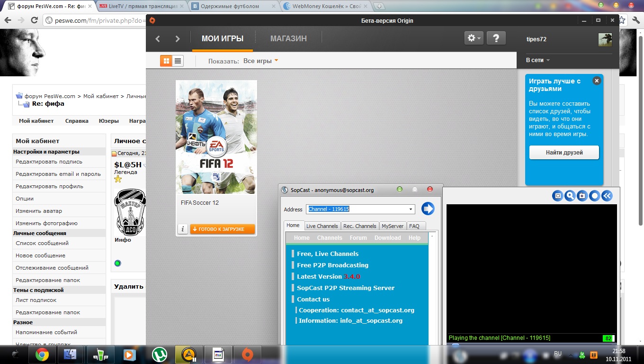Open Chrome wrench settings menu

[x=636, y=20]
